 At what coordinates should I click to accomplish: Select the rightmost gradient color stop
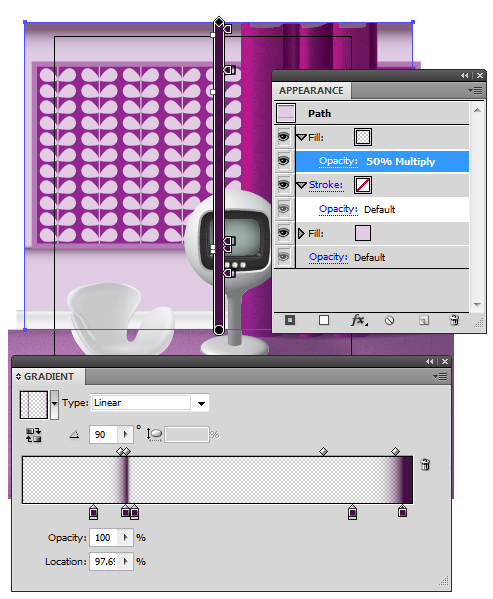tap(402, 511)
